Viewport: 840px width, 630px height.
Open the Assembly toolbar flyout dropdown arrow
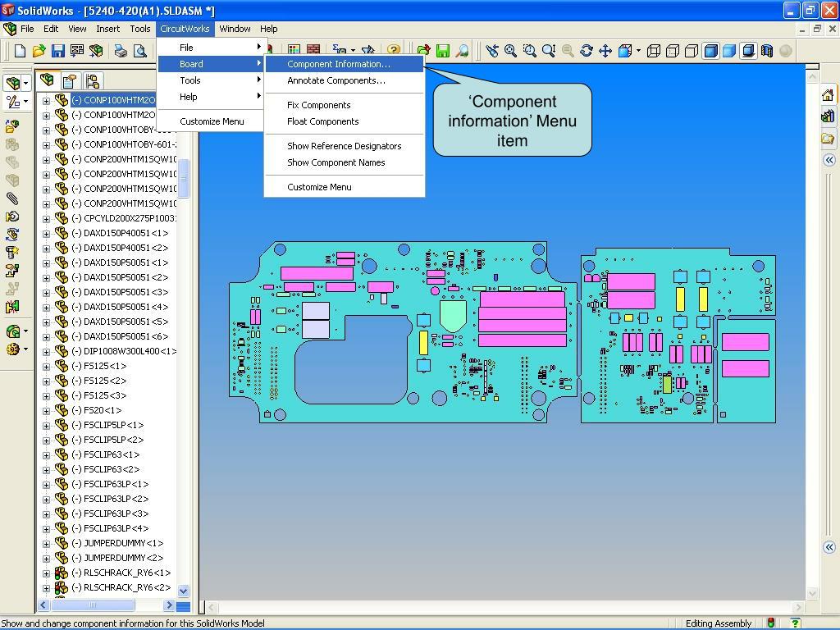pos(25,83)
